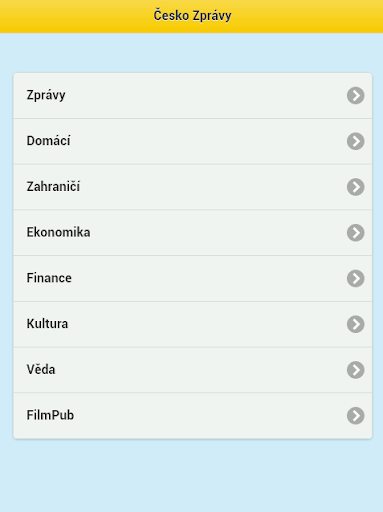Tap the arrow icon beside Věda
The height and width of the screenshot is (512, 383).
point(355,370)
